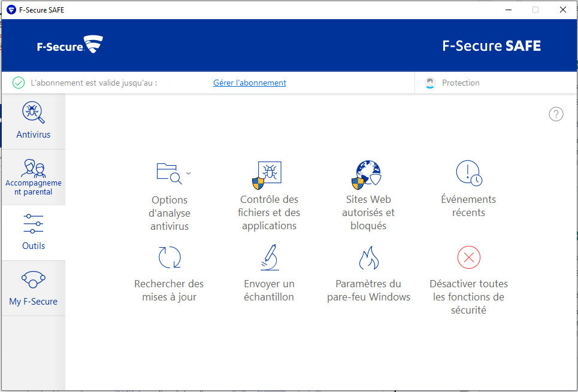Click the Sites Web autorisés et bloqués globe icon
The height and width of the screenshot is (392, 578).
tap(367, 175)
